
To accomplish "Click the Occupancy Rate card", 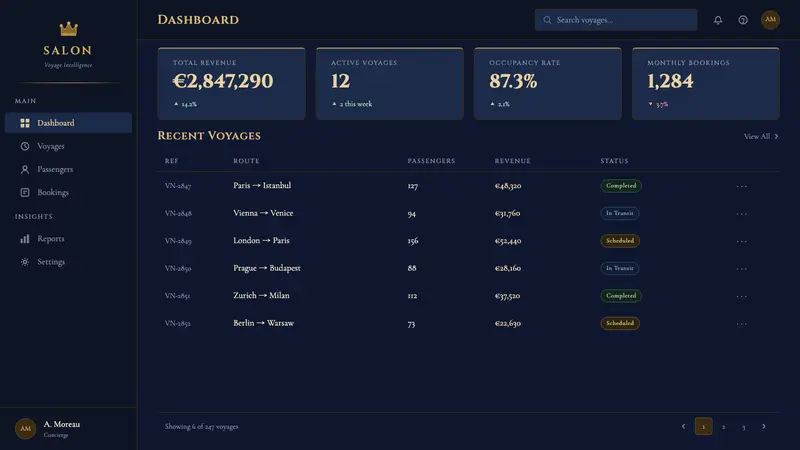I will tap(548, 84).
